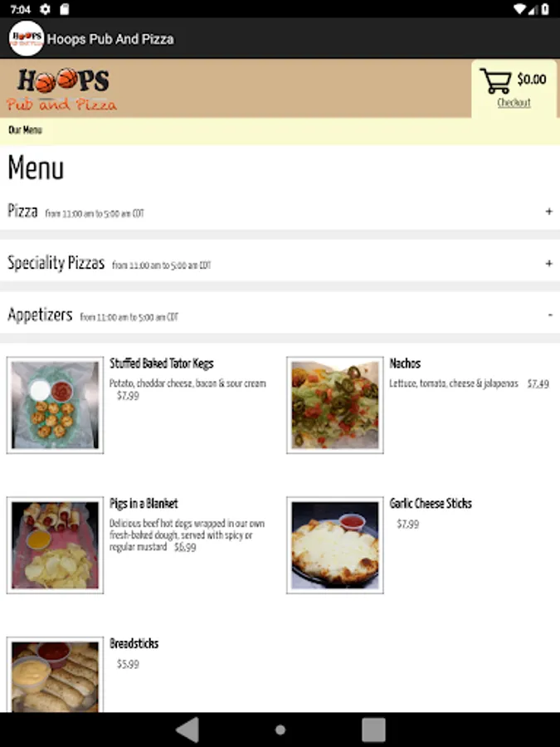
Task: Select the Nachos menu item title
Action: tap(405, 364)
